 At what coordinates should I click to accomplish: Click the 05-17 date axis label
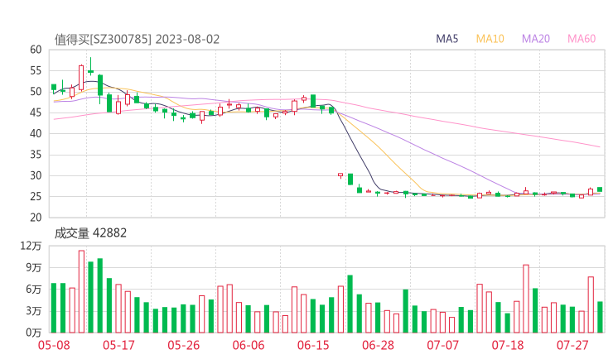tap(118, 345)
